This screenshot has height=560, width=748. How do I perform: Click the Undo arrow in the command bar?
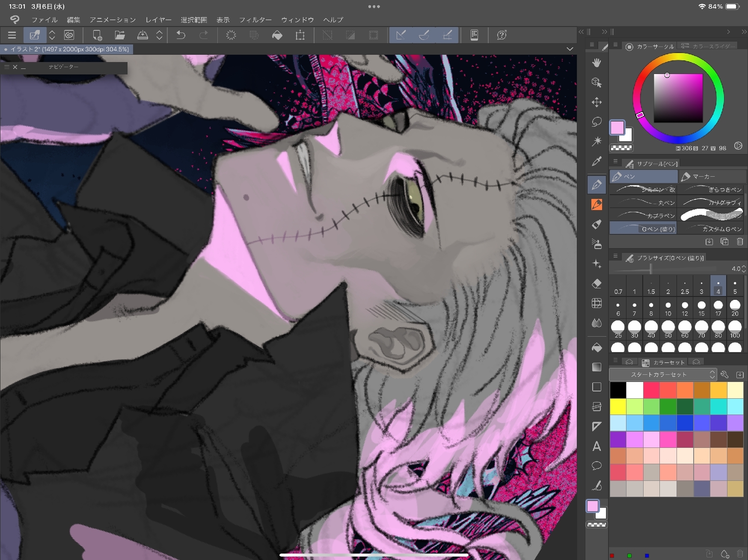(x=181, y=35)
